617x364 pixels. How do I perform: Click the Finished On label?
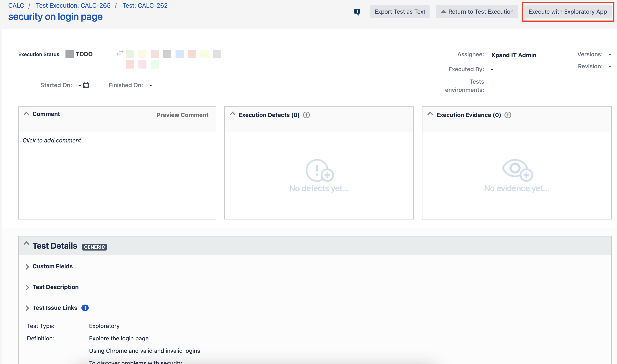[x=126, y=85]
